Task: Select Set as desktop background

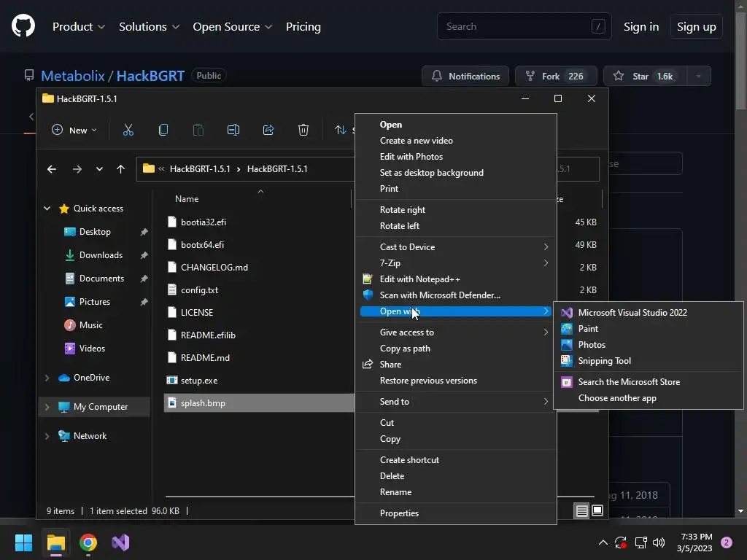Action: coord(456,174)
